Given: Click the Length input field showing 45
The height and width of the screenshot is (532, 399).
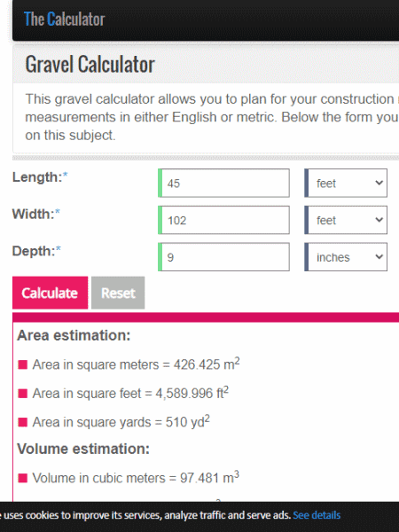Looking at the screenshot, I should pos(224,183).
